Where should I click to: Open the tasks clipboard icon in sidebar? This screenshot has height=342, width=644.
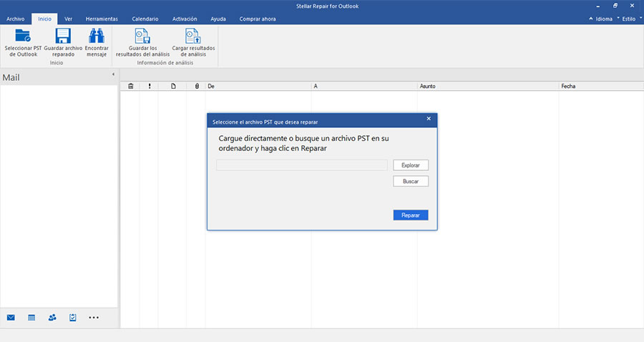tap(73, 318)
